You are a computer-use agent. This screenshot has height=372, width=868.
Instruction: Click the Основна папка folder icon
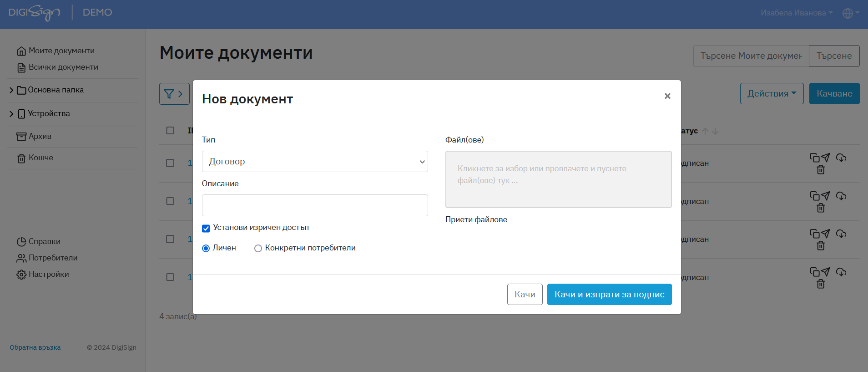tap(21, 90)
